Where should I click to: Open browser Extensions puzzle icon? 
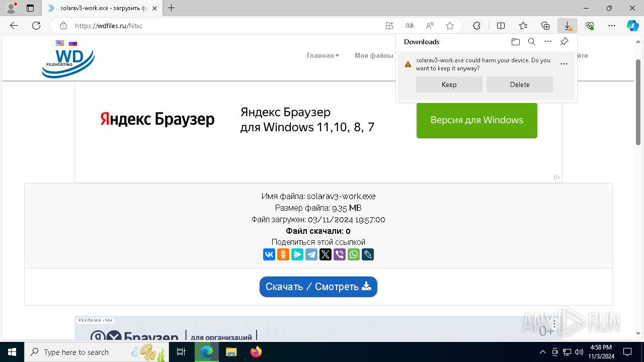pyautogui.click(x=476, y=26)
